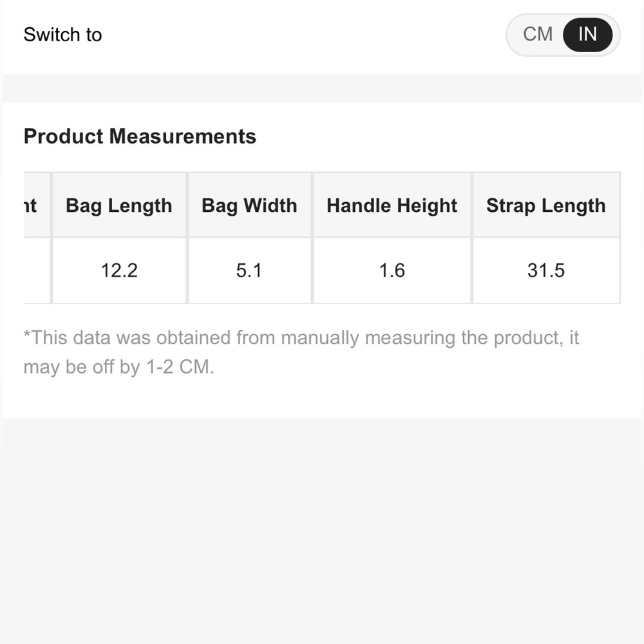The width and height of the screenshot is (644, 644).
Task: Click the CM/IN unit switcher pill
Action: click(562, 35)
